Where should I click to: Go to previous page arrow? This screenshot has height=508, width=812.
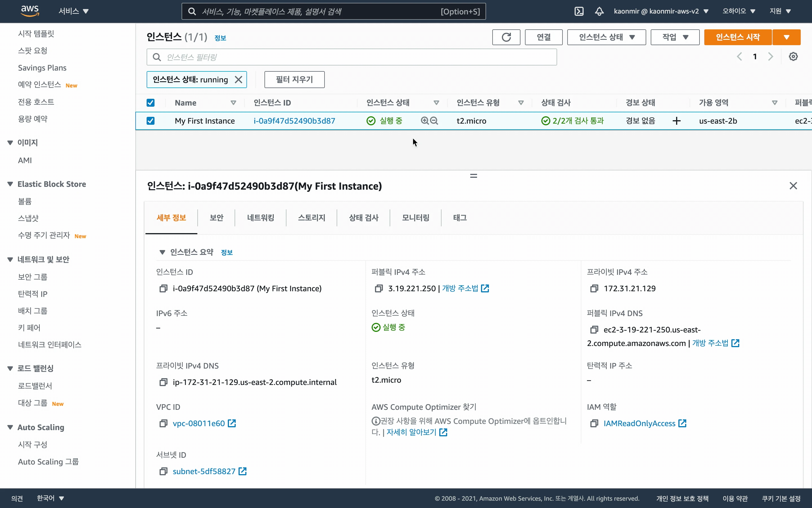coord(739,56)
